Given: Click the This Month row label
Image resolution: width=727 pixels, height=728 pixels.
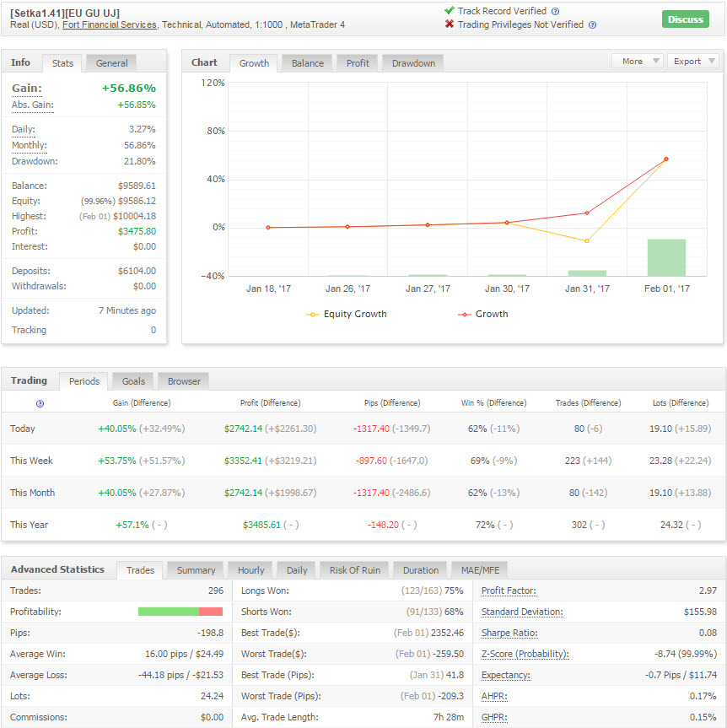Looking at the screenshot, I should (x=32, y=493).
